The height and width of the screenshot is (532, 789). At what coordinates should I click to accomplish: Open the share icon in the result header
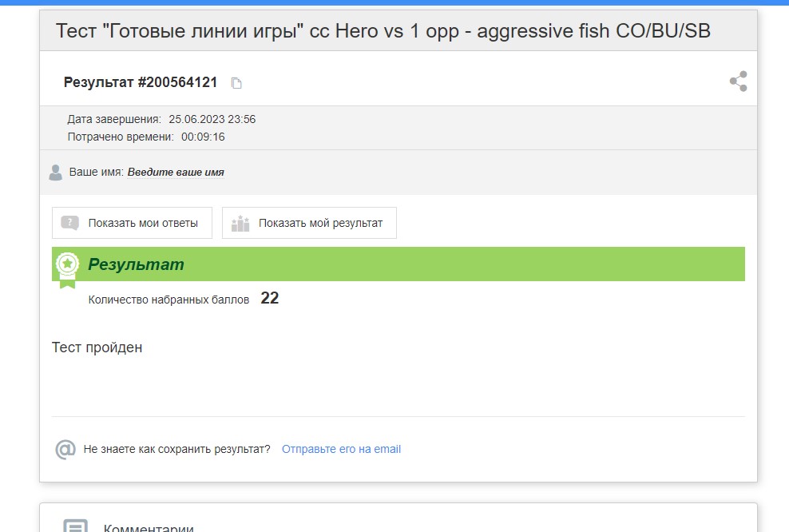tap(738, 81)
